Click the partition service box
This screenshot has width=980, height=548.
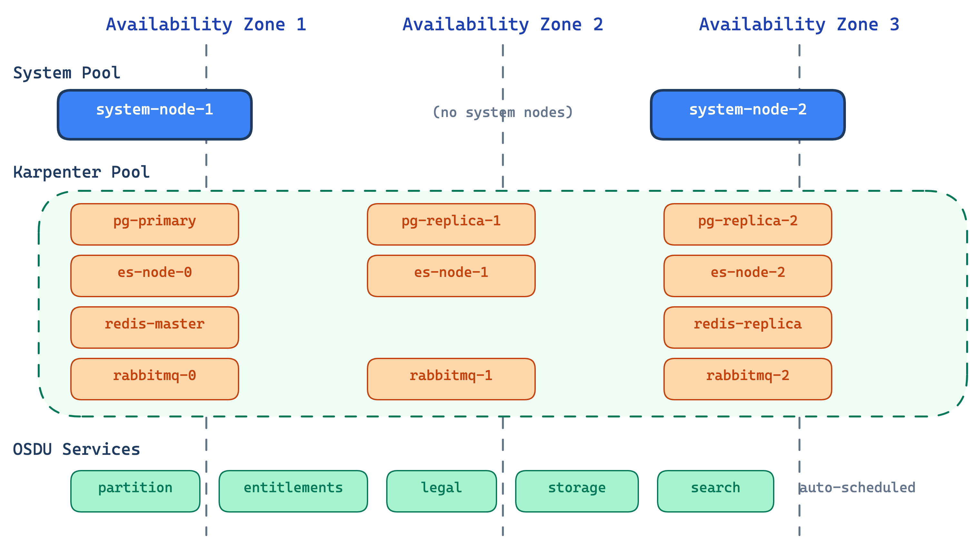[135, 490]
